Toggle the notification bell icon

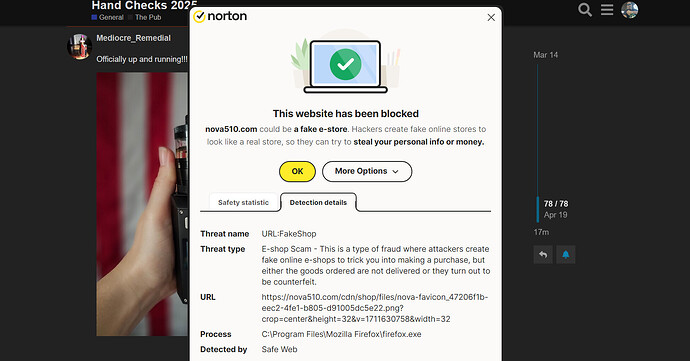click(x=566, y=254)
